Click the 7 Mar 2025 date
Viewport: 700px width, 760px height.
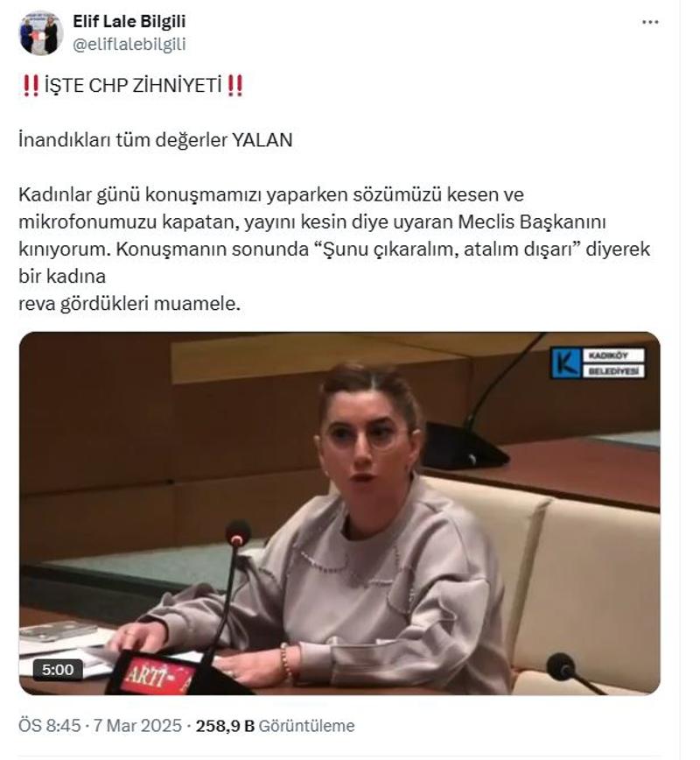(x=137, y=726)
